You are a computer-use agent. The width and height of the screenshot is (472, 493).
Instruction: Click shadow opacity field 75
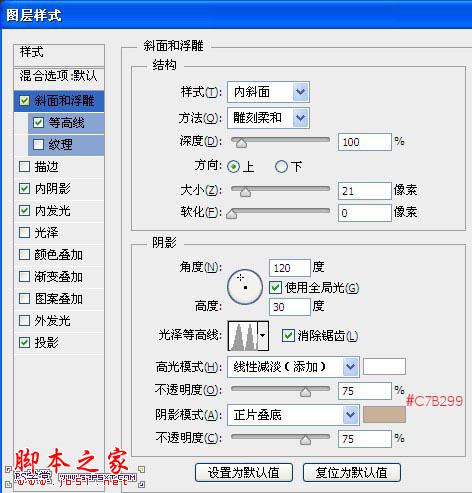[365, 439]
